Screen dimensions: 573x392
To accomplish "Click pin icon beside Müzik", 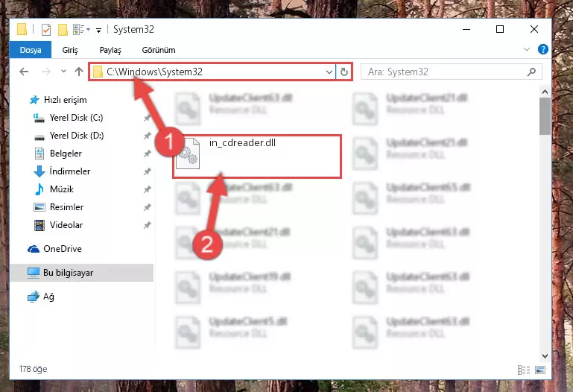I will coord(148,189).
